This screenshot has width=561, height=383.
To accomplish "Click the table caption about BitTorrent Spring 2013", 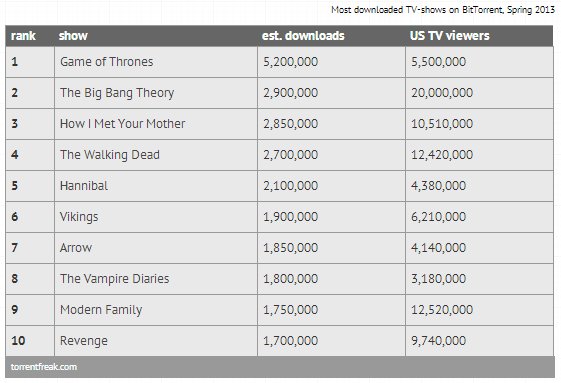I will pos(443,10).
